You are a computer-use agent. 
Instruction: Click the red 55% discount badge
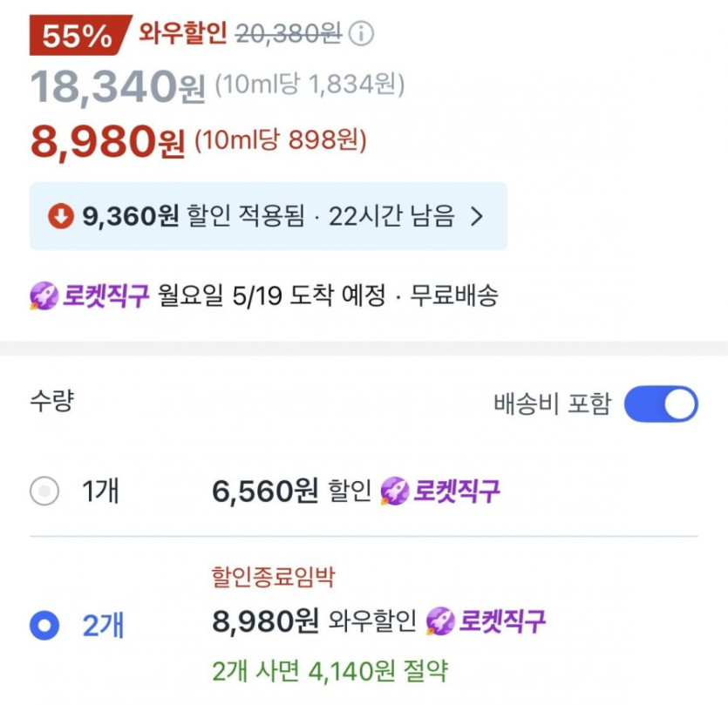point(78,35)
